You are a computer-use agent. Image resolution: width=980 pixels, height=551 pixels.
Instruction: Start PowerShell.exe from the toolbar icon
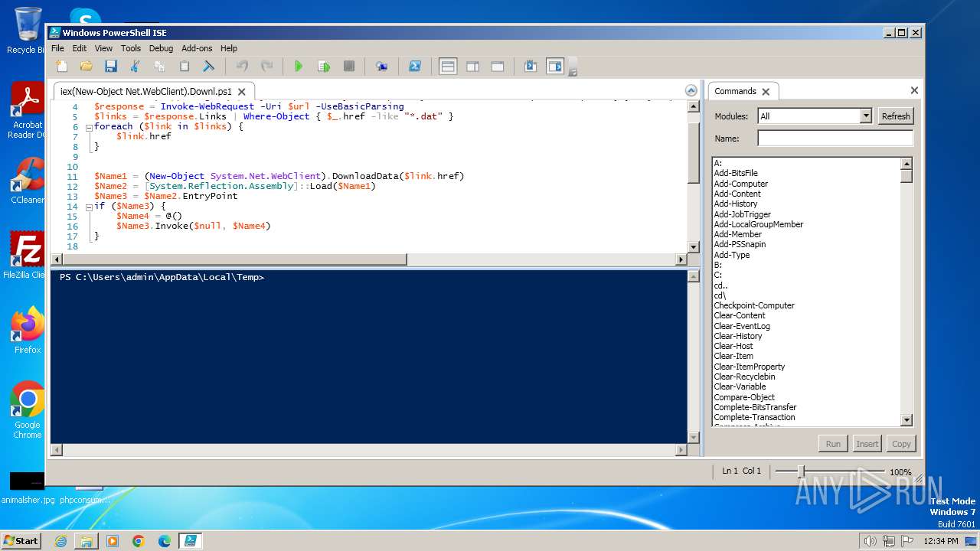(x=414, y=67)
